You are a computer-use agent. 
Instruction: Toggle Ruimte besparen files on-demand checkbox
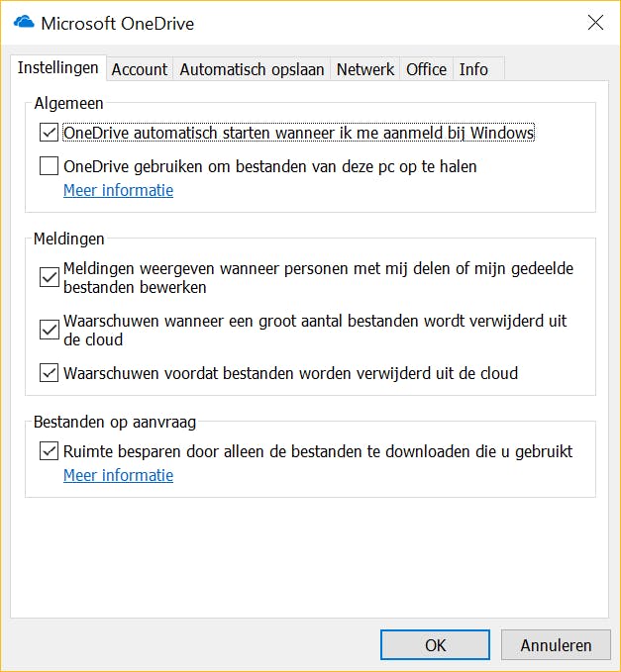[50, 451]
